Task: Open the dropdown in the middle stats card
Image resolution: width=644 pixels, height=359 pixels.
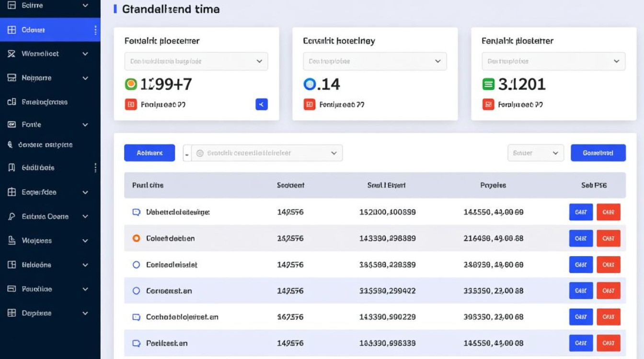Action: tap(375, 61)
